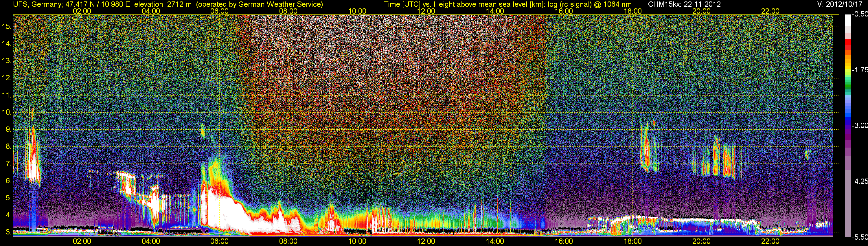The image size is (868, 246).
Task: Click the 12:00 label on bottom time axis
Action: [x=426, y=241]
